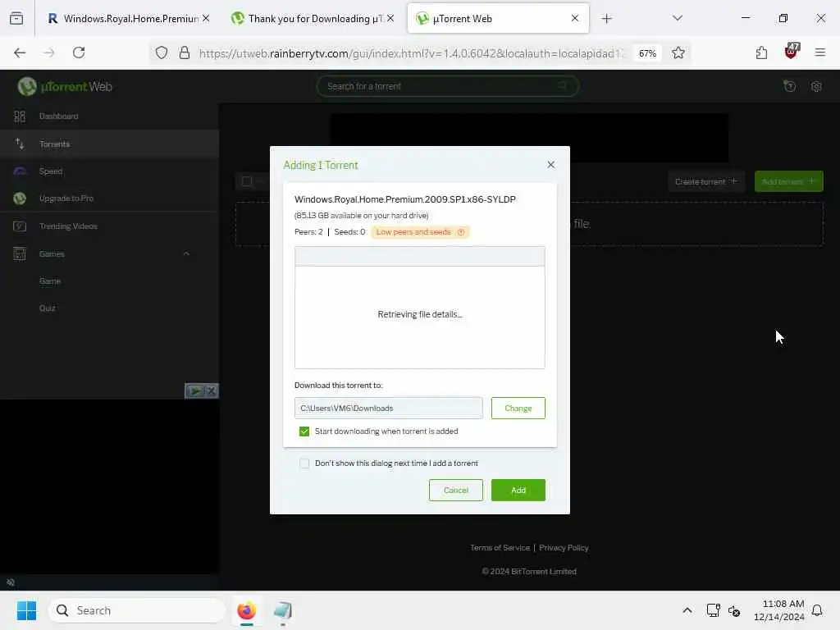
Task: Show hidden system tray icons
Action: coord(687,610)
